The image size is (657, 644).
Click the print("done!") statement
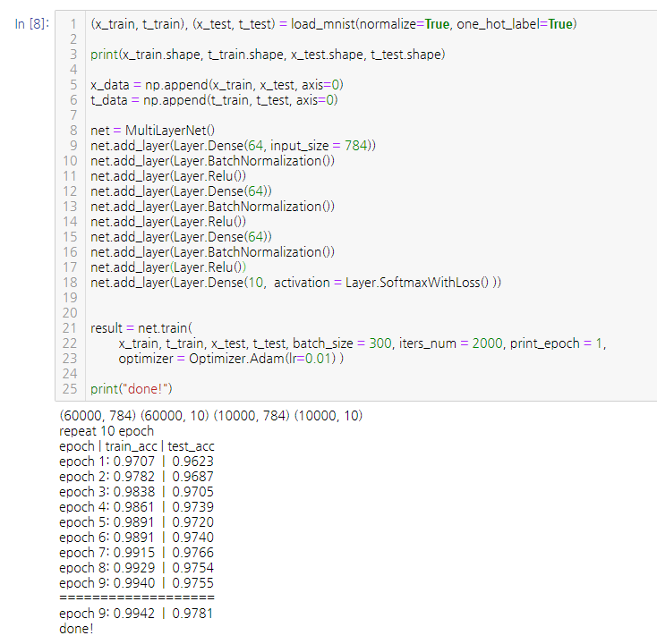coord(131,389)
